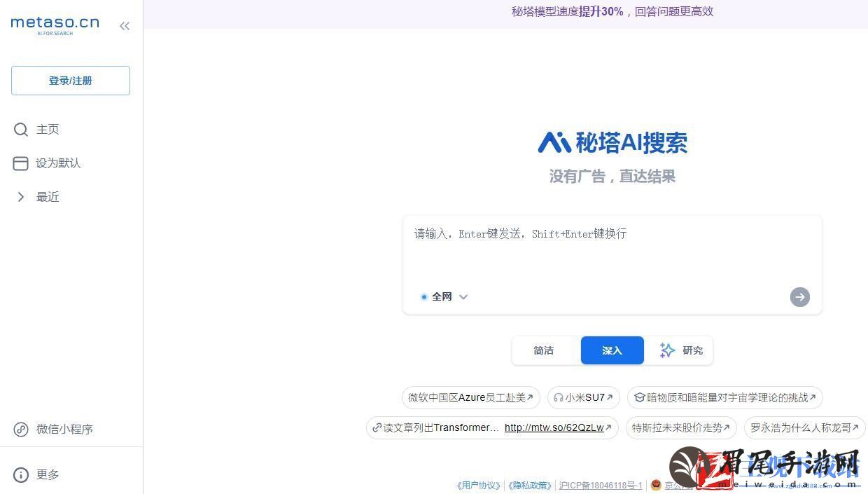The width and height of the screenshot is (868, 494).
Task: Click the link icon on 读文章列出Transformer chip
Action: 377,427
